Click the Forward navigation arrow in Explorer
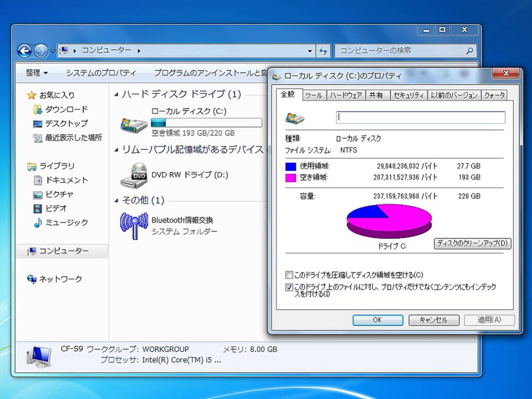 point(41,51)
